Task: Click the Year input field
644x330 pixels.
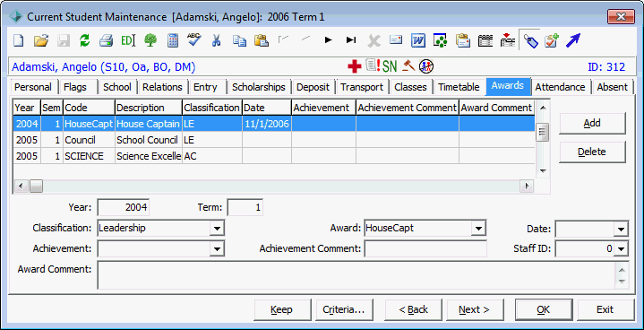Action: pos(124,207)
